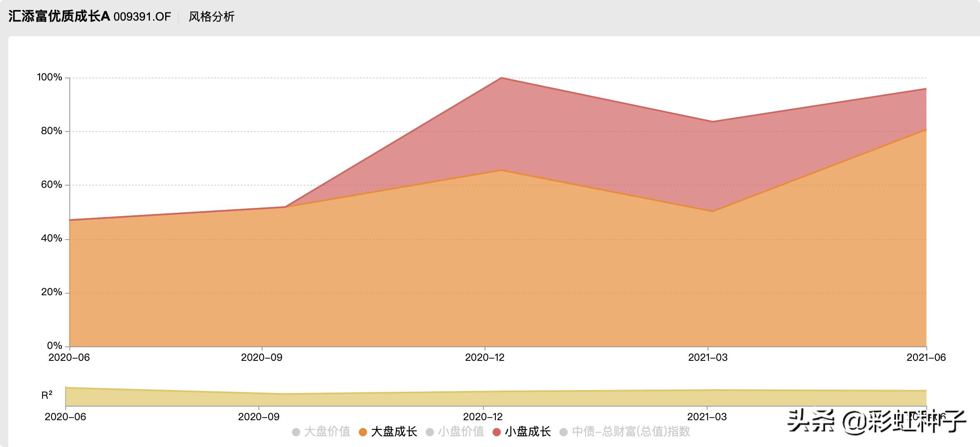Hide the 大盘成长 series via its label

[x=394, y=432]
